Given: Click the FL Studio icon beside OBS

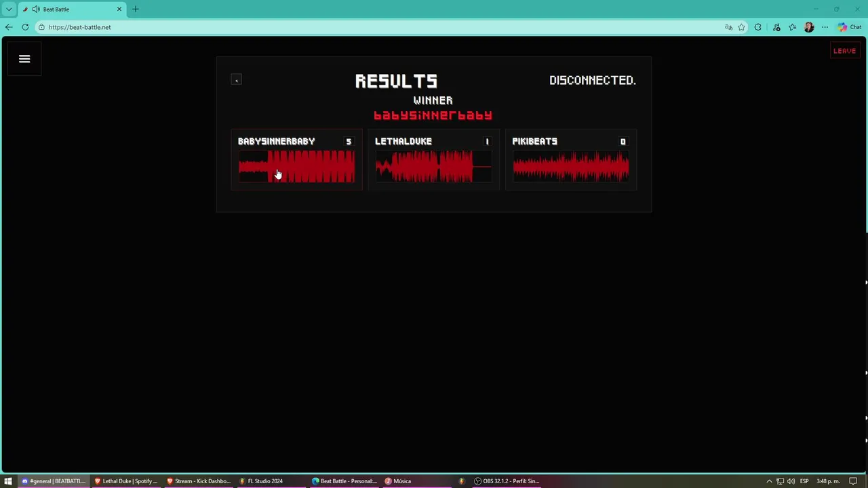Looking at the screenshot, I should [x=462, y=481].
